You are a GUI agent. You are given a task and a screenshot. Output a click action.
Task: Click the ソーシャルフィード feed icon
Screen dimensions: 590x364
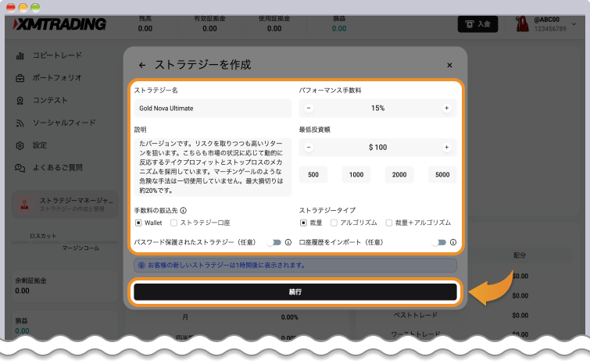click(x=20, y=123)
